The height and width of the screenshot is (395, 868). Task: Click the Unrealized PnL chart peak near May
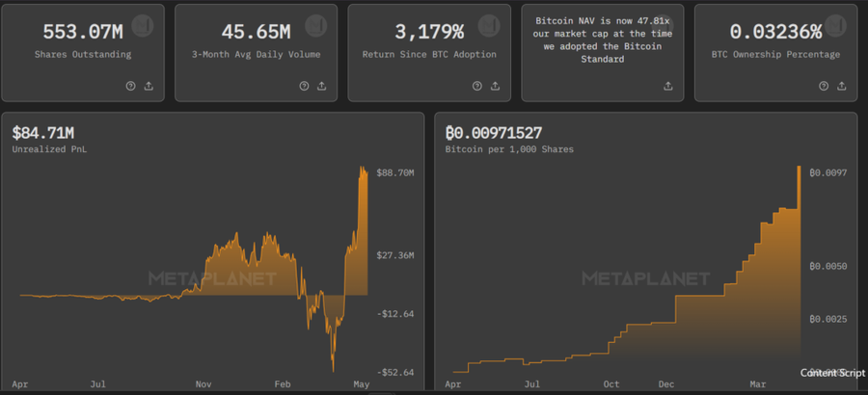coord(363,171)
